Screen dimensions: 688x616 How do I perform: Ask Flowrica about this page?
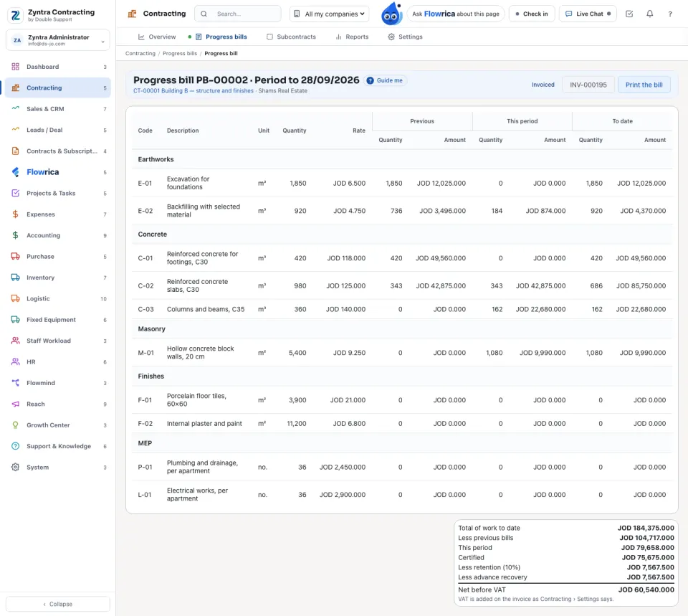(x=456, y=14)
